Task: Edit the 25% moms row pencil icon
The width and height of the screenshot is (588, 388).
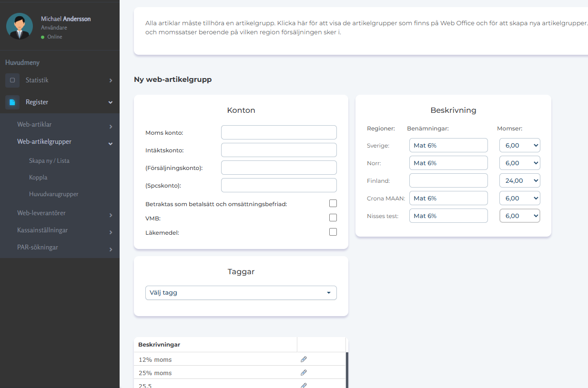Action: [304, 373]
